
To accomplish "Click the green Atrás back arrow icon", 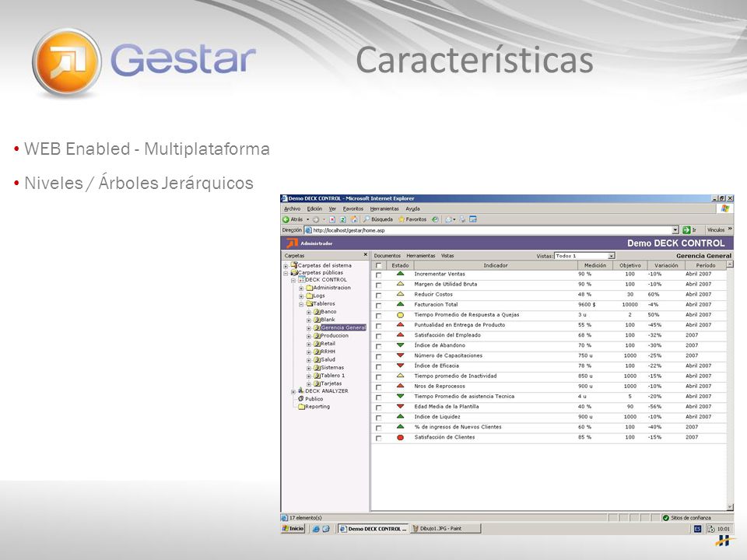I will (286, 219).
